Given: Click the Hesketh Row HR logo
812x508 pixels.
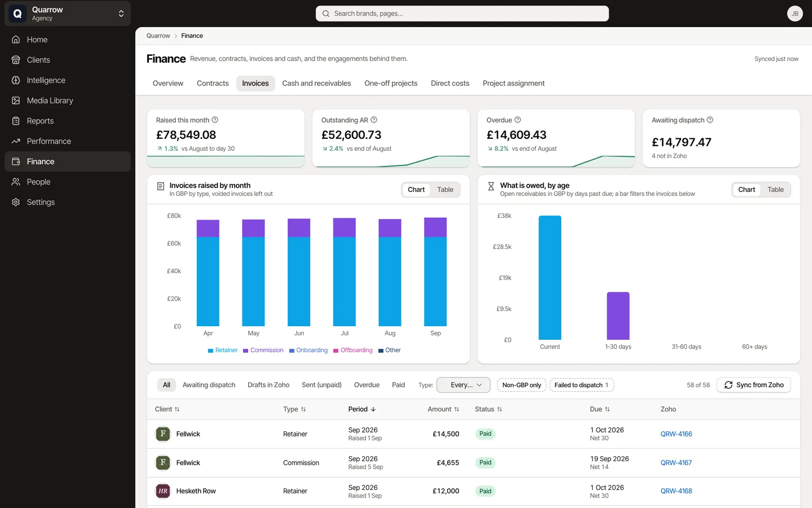Looking at the screenshot, I should 163,491.
